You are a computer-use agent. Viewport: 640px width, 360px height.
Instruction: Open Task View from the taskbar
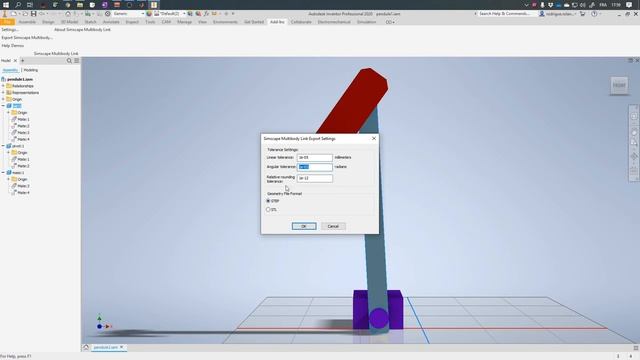[30, 5]
